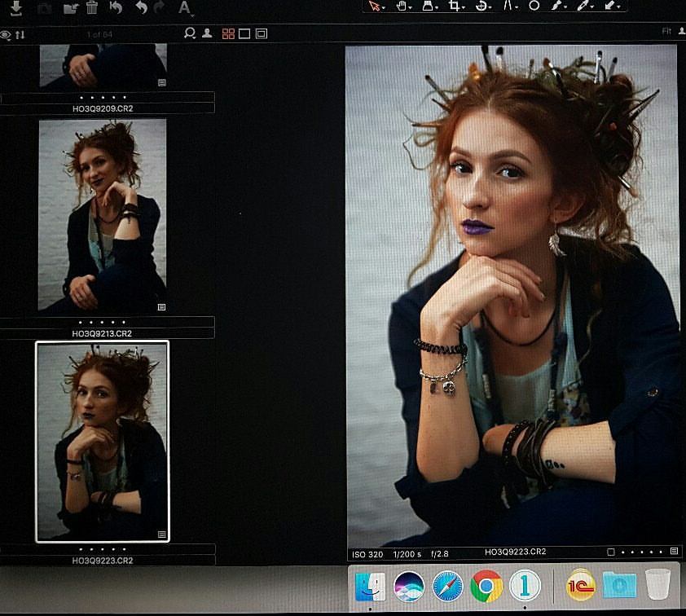The image size is (686, 616).
Task: Open dropdown arrow beside Apply Adjustments tool
Action: (618, 7)
